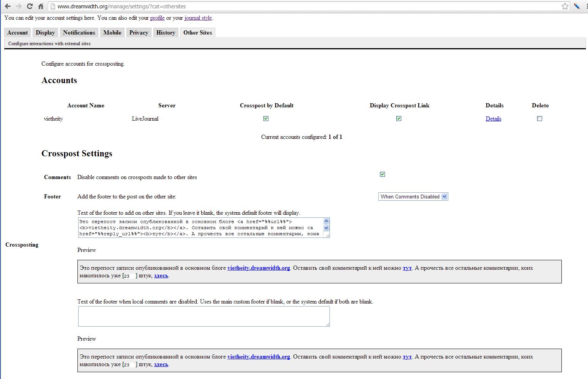Click the empty comments-disabled footer text area

coord(204,316)
